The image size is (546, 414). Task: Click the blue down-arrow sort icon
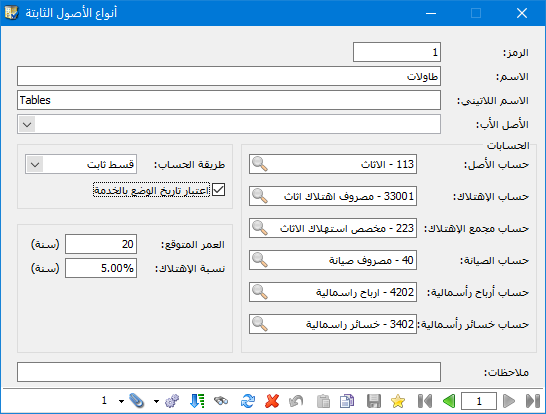(197, 401)
